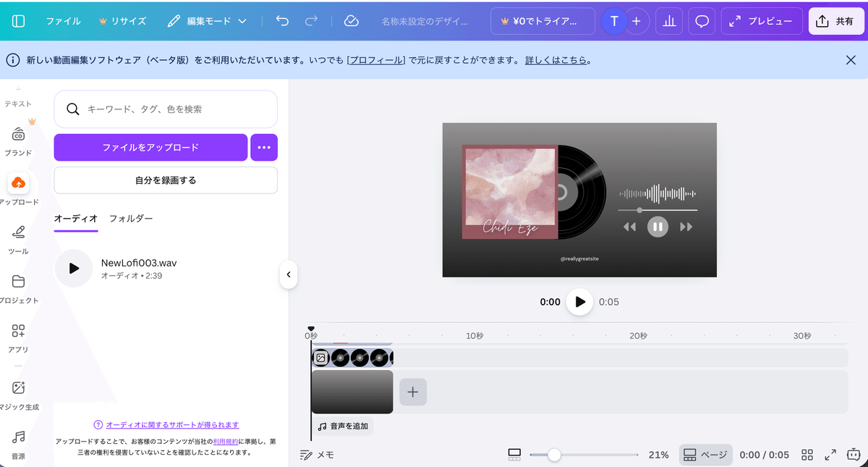Switch to the フォルダー tab

(x=131, y=218)
